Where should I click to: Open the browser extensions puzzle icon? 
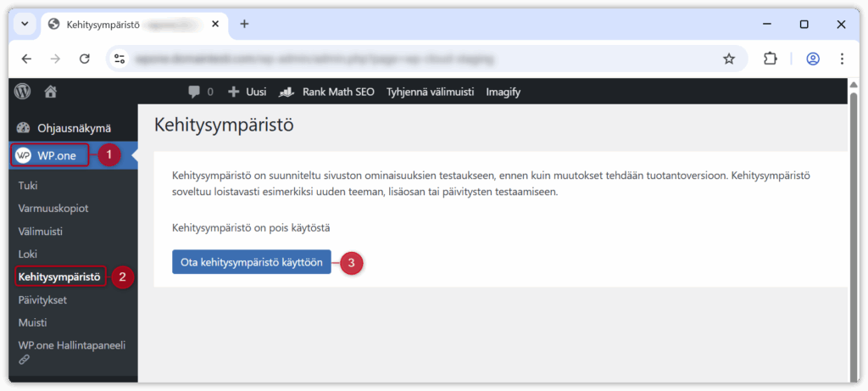point(770,59)
